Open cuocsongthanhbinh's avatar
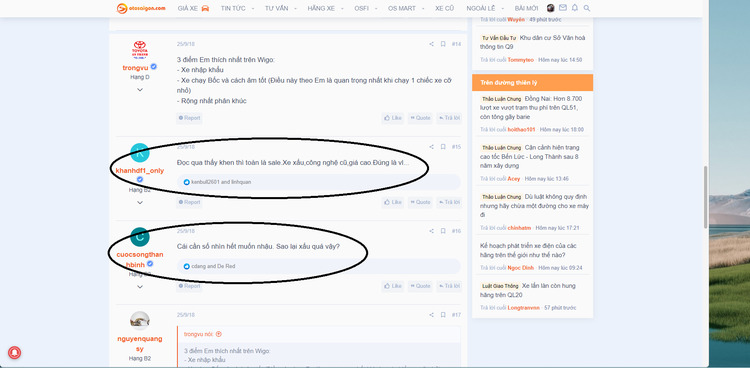 tap(140, 237)
